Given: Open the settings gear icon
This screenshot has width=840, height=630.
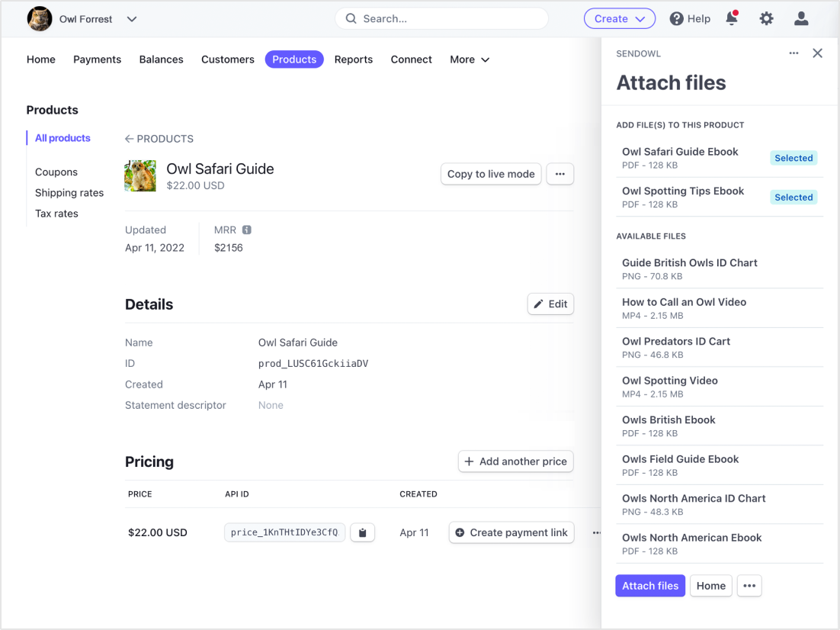Looking at the screenshot, I should (x=766, y=19).
